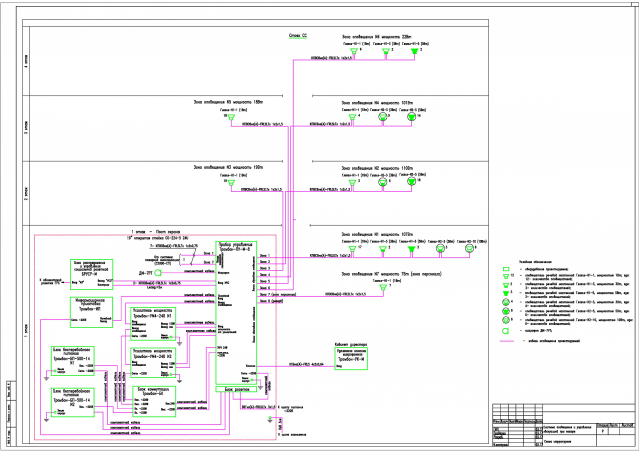Viewport: 640px width, 452px height.
Task: Select the last circled speaker in zone N2
Action: pyautogui.click(x=411, y=180)
